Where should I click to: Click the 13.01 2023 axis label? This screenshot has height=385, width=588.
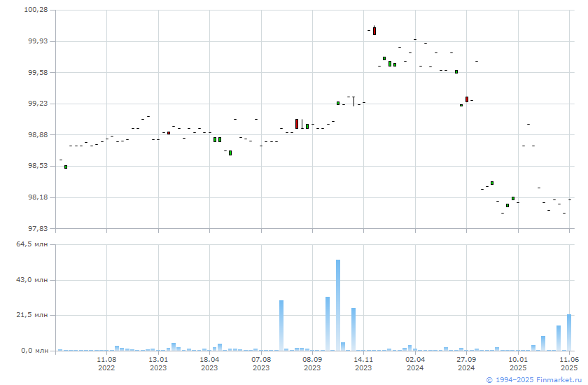(x=158, y=364)
